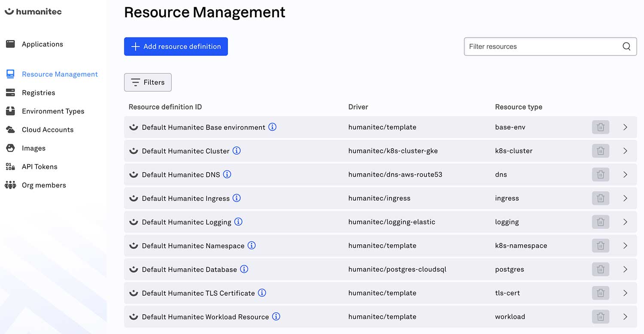Expand Default Humanitec Logging row chevron
Screen dimensions: 644x334
pos(625,222)
